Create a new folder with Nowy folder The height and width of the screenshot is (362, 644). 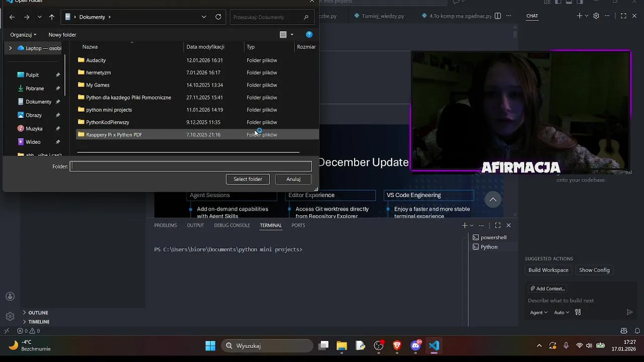[62, 35]
